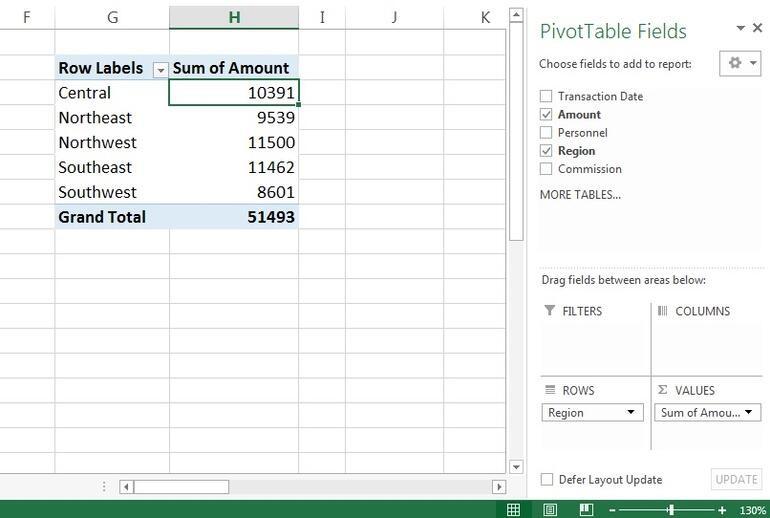Open the Region dropdown in ROWS area

click(631, 412)
